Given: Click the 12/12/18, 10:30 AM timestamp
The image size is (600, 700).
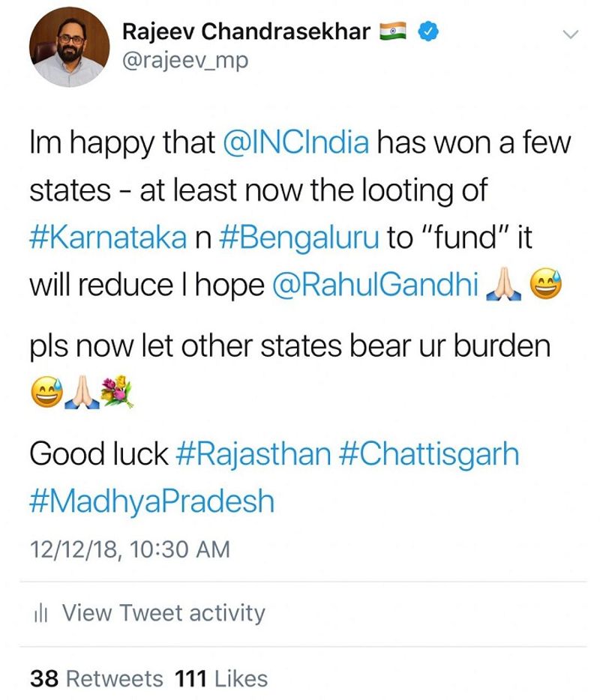Looking at the screenshot, I should 129,549.
